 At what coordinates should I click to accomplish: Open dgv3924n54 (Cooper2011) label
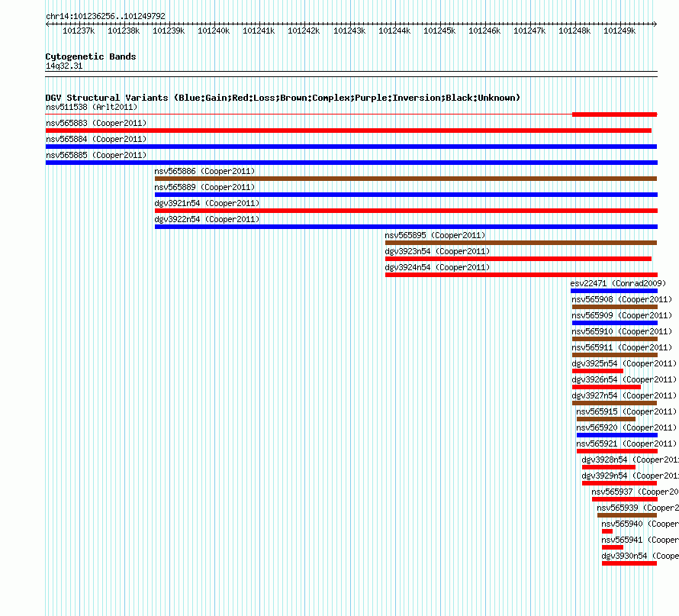(437, 267)
